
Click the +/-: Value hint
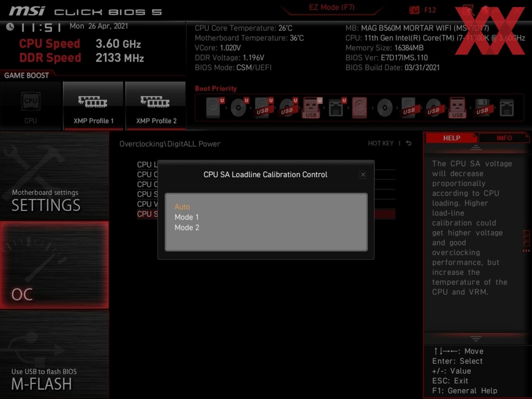[451, 371]
